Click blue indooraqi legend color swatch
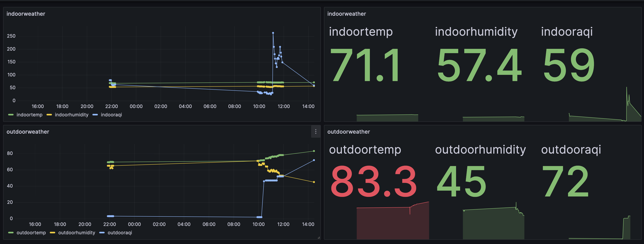 click(x=95, y=115)
